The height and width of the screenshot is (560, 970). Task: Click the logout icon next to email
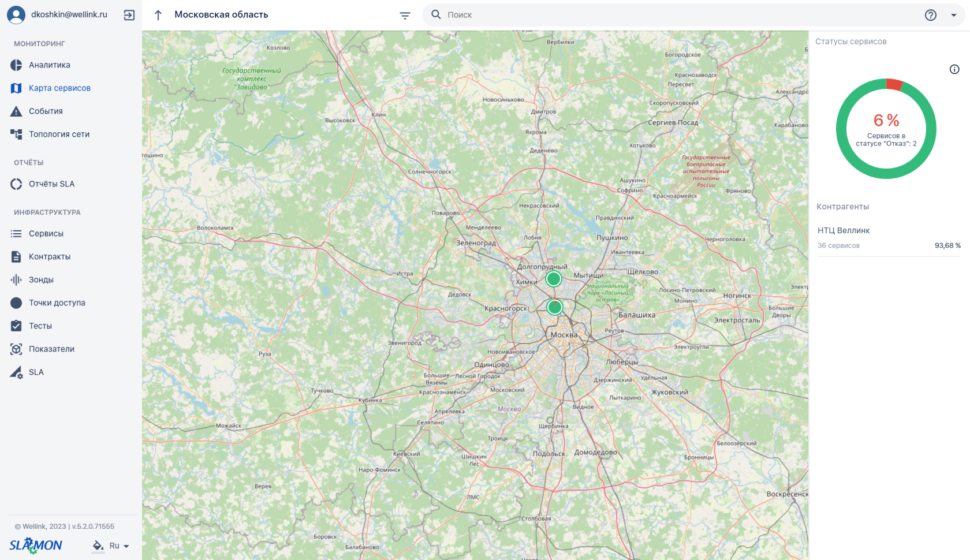pyautogui.click(x=129, y=15)
